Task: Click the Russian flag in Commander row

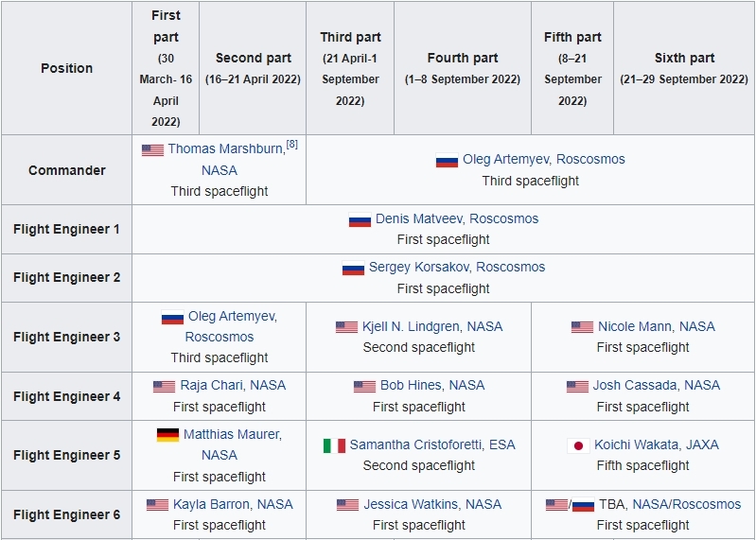Action: coord(447,161)
